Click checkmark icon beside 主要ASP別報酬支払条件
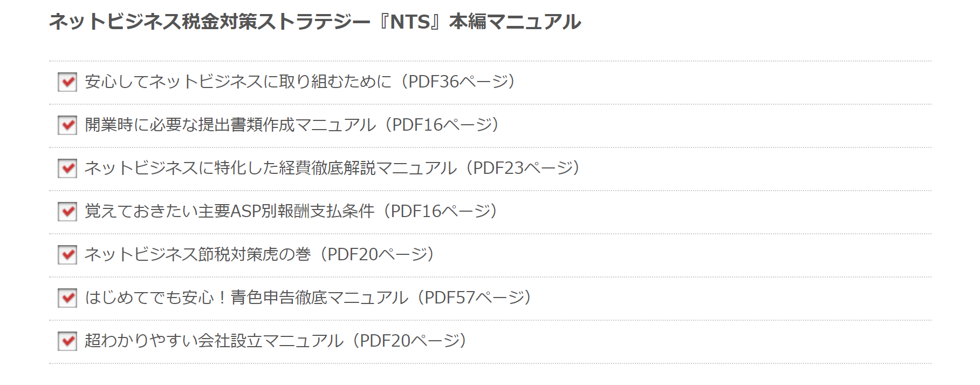Viewport: 980px width, 385px height. (67, 212)
